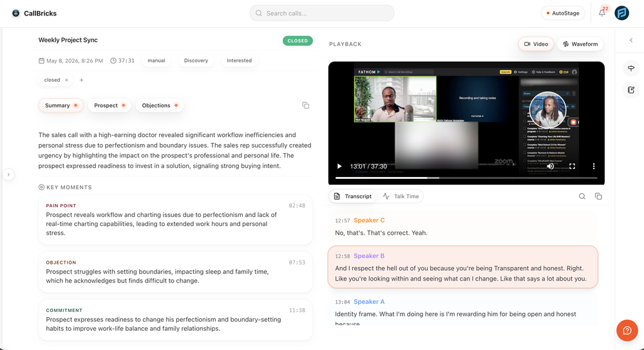
Task: Switch playback to Video view
Action: [x=536, y=44]
